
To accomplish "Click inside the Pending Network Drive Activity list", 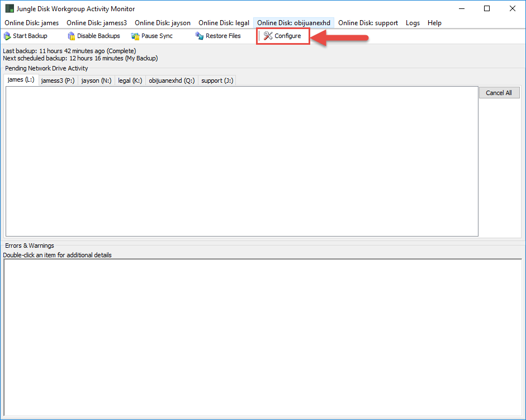I will coord(242,162).
